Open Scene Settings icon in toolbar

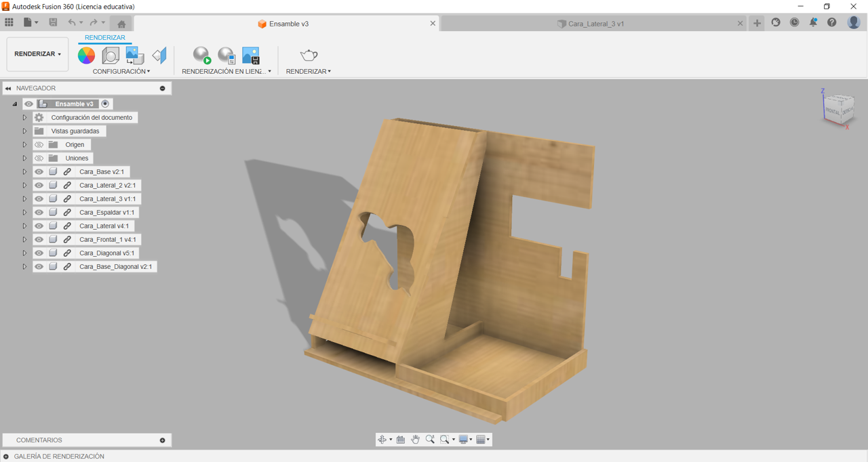click(x=111, y=56)
